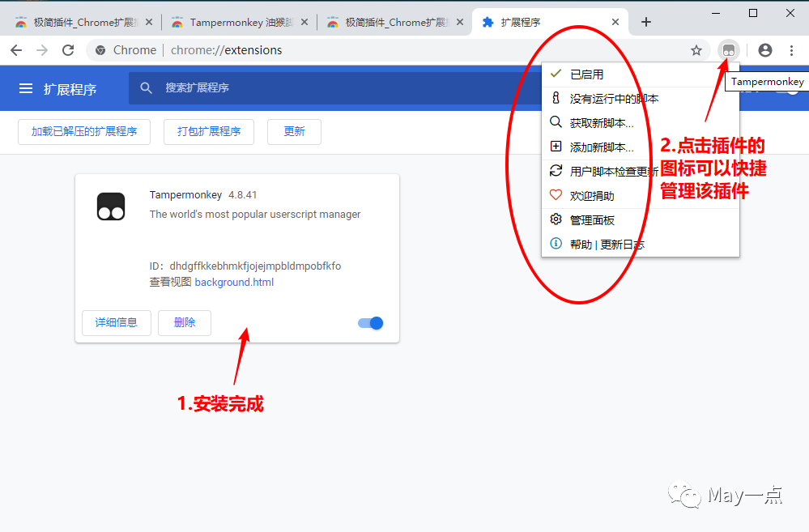Select 已启用 in the Tampermonkey menu
Viewport: 809px width, 532px height.
(641, 74)
